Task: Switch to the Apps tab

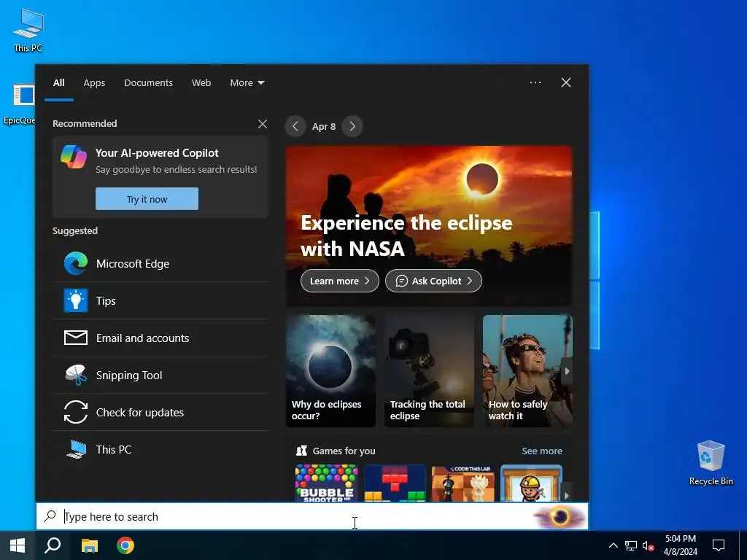Action: (94, 83)
